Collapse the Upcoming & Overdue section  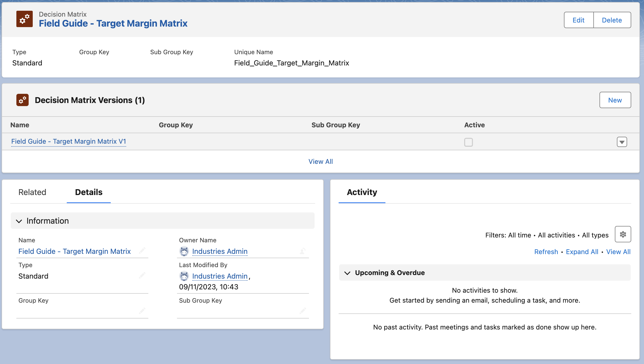[x=347, y=273]
